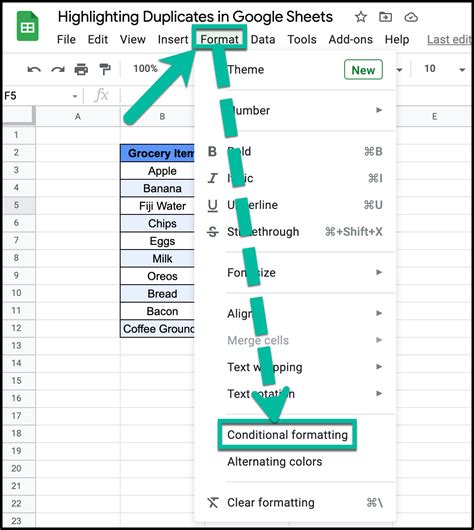Screen dimensions: 474x530
Task: Check the cloud save status icon
Action: coord(411,17)
